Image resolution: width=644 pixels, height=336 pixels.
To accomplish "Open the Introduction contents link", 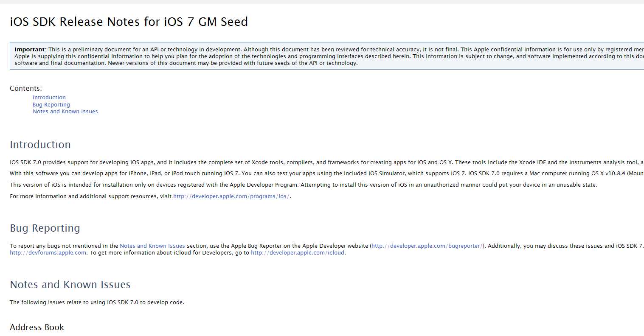I will (x=49, y=98).
